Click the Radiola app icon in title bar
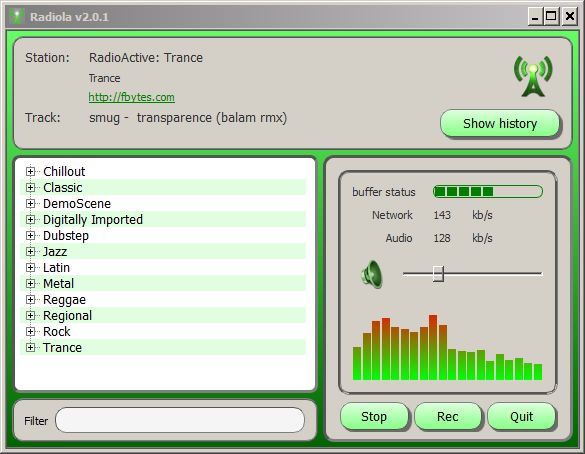Viewport: 585px width, 454px height. 17,17
